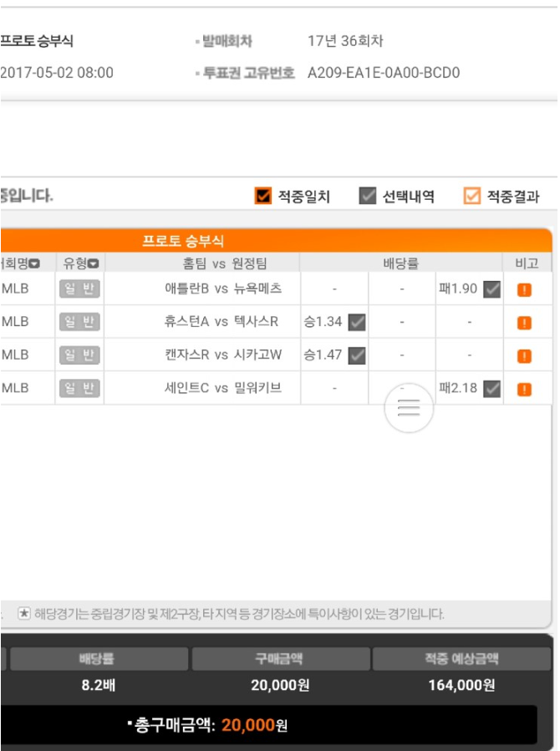Viewport: 560px width, 751px height.
Task: Click the orange alert icon in 휴스턴A row
Action: point(524,323)
